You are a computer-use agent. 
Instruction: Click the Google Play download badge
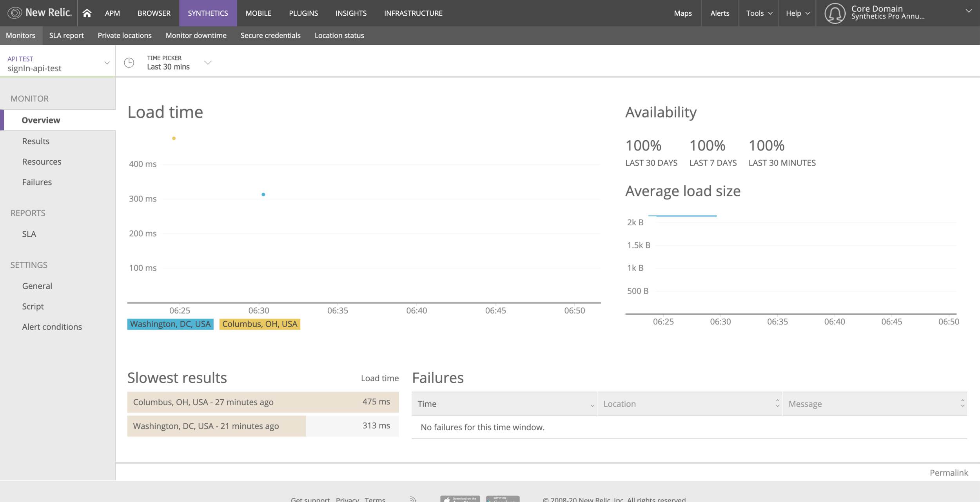pos(503,499)
